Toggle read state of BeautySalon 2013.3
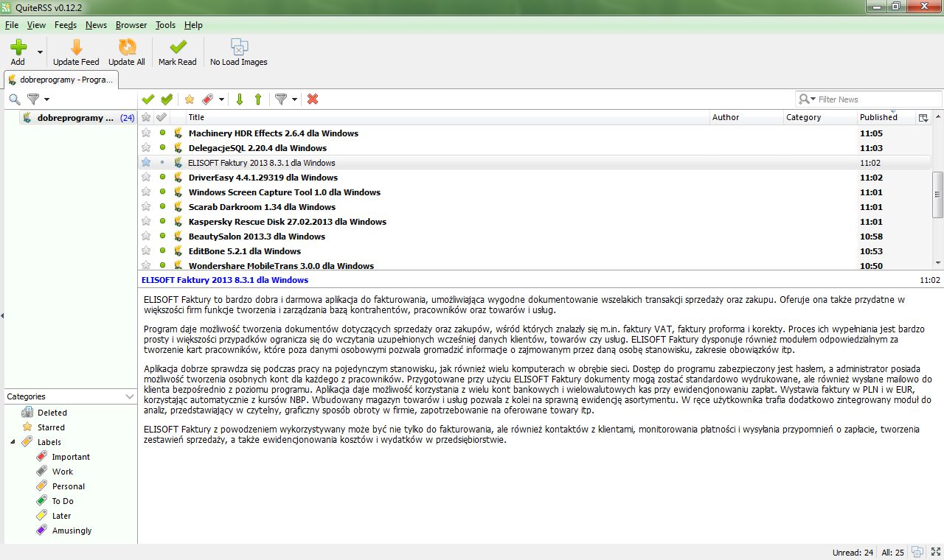944x560 pixels. tap(162, 237)
